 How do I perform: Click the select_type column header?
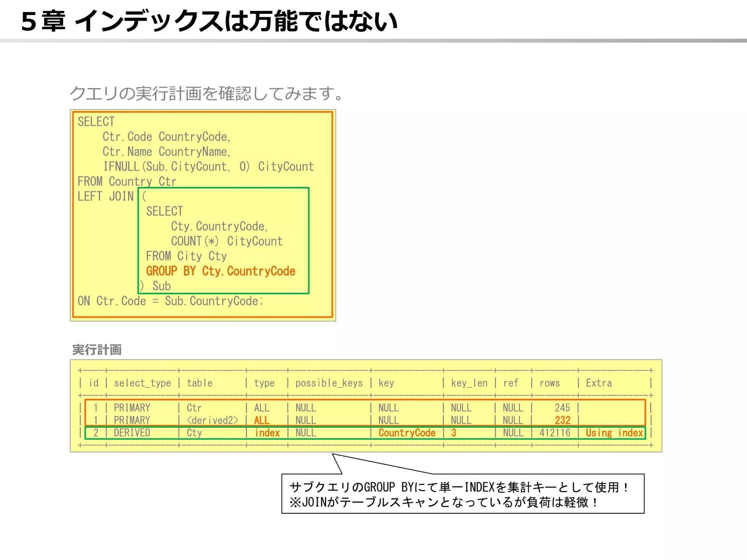click(142, 383)
